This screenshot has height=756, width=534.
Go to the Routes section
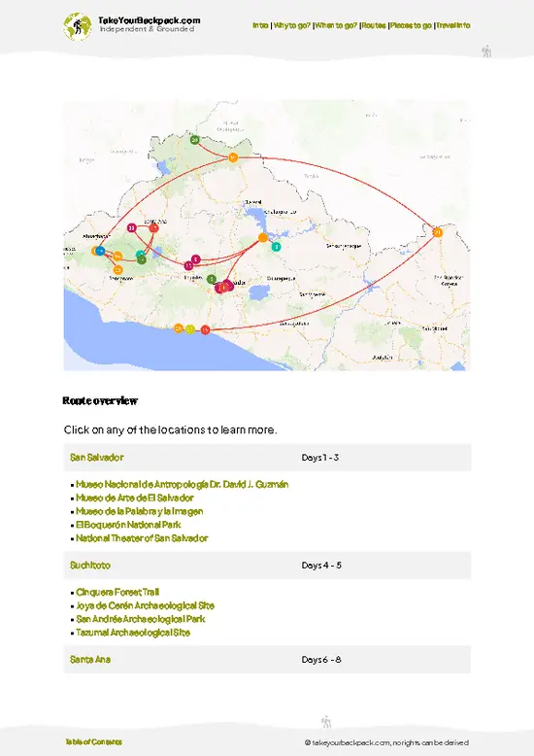point(374,25)
